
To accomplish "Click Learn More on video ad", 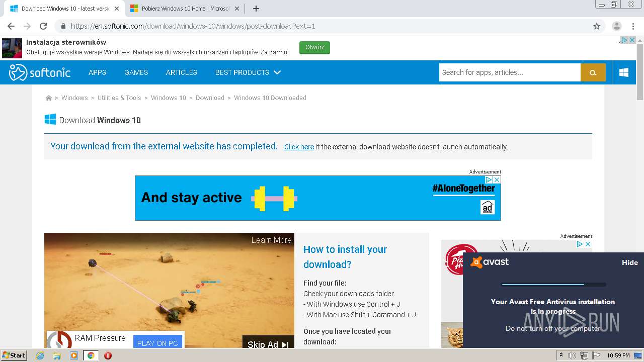I will click(x=271, y=240).
